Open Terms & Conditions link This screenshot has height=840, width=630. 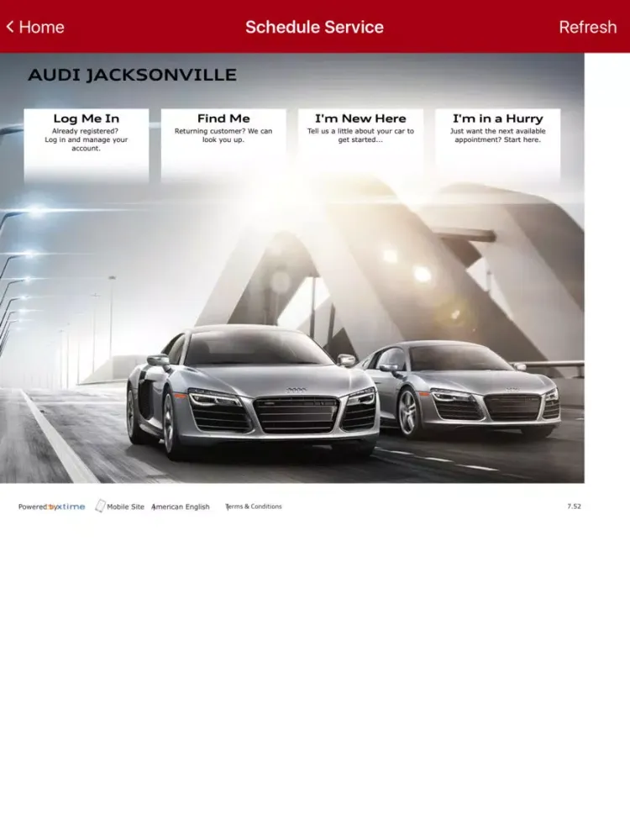tap(254, 507)
